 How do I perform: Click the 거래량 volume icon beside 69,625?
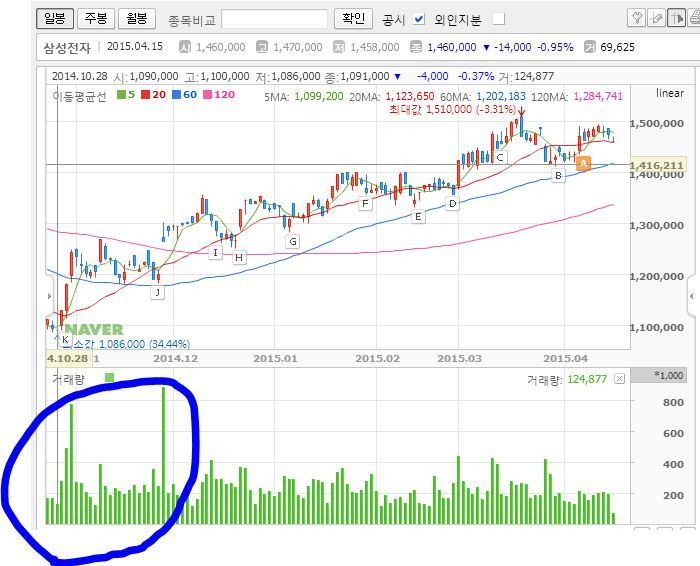tap(590, 47)
